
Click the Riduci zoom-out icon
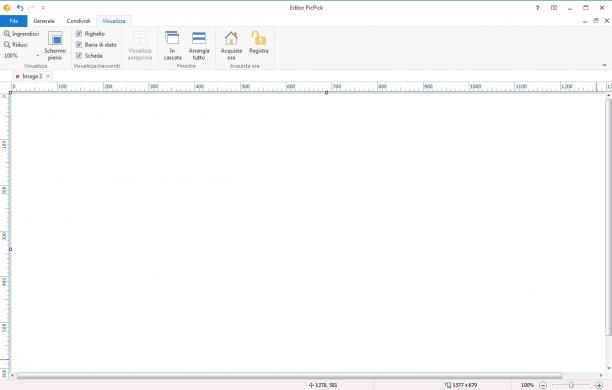click(x=7, y=45)
